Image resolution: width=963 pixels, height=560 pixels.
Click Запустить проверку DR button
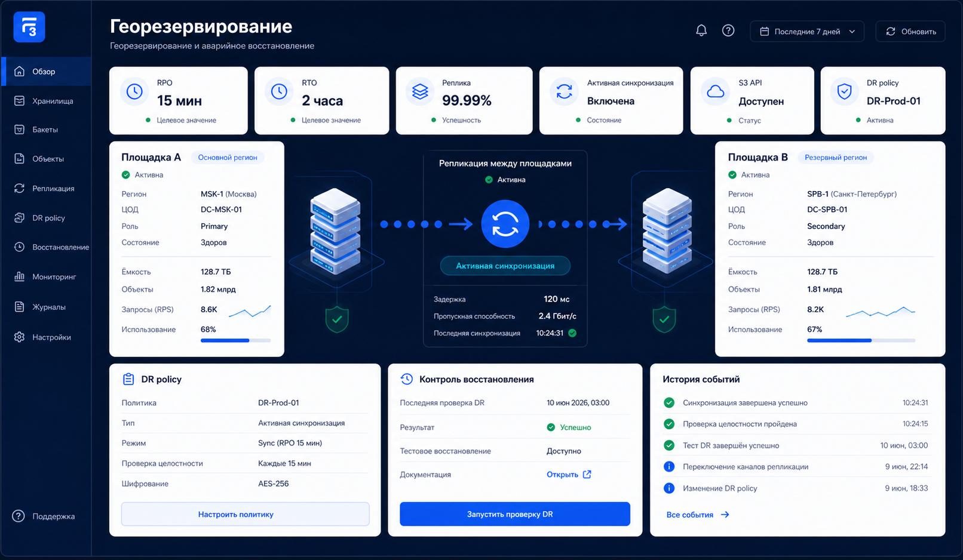point(515,514)
